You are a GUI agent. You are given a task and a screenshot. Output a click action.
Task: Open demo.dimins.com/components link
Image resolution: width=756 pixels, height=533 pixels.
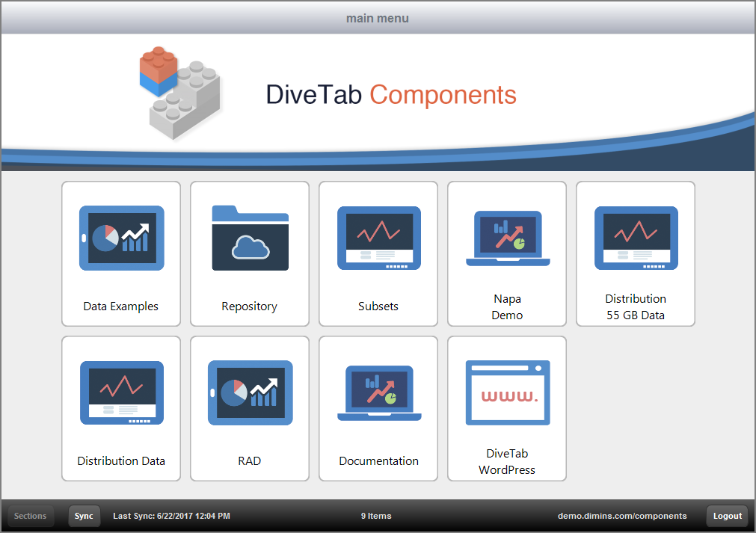pos(622,516)
